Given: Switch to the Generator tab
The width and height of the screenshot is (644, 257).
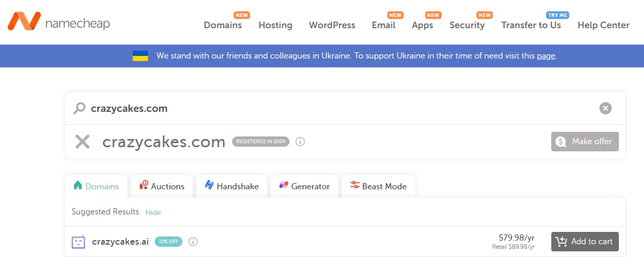Looking at the screenshot, I should (304, 186).
